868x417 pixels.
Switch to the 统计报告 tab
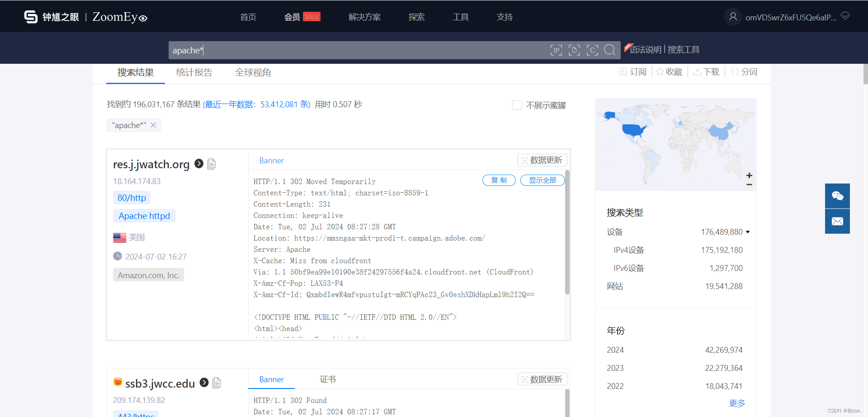[194, 72]
